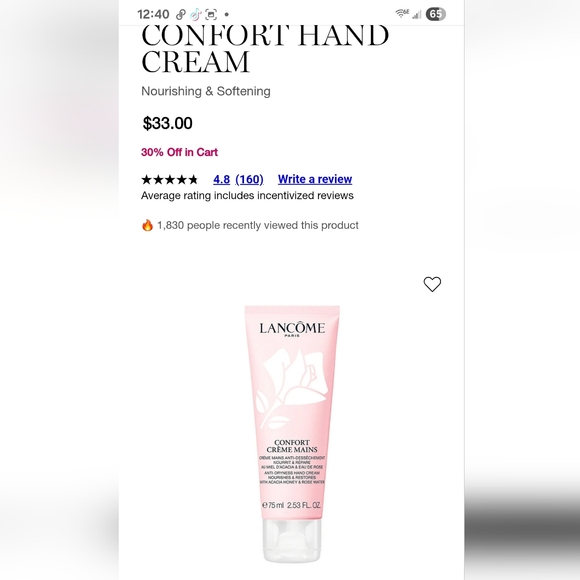Tap the Confort Hand Cream title
Viewport: 580px width, 580px height.
265,49
